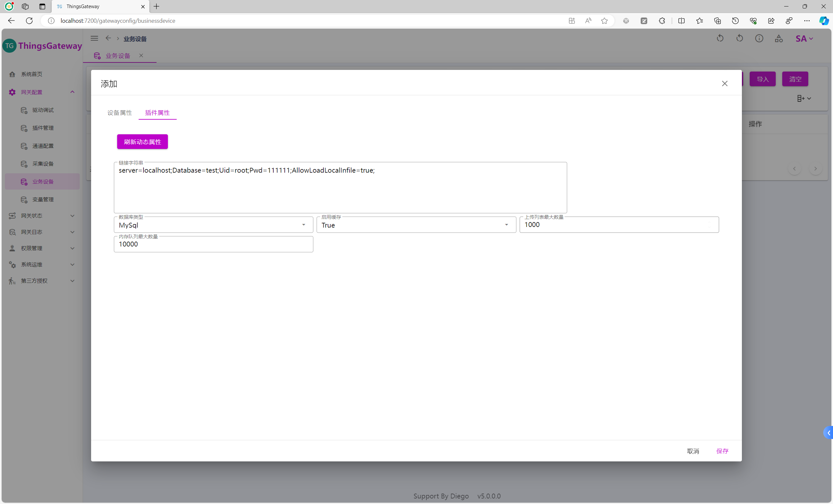The image size is (833, 504).
Task: Click the breadcrumb back arrow icon
Action: tap(108, 38)
